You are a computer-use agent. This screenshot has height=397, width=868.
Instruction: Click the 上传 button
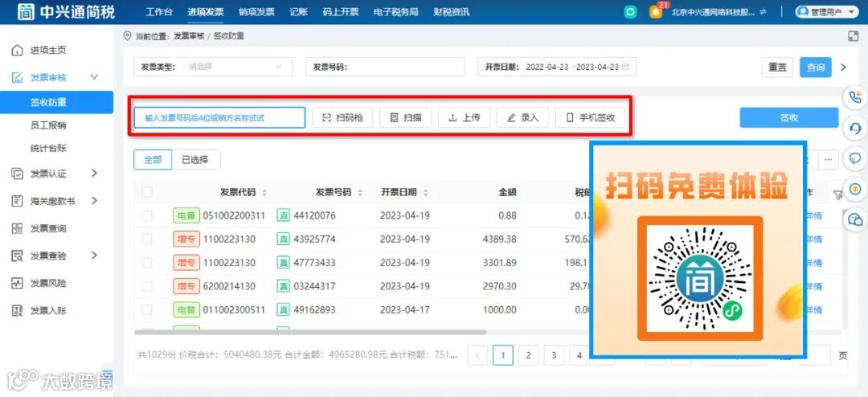pos(464,117)
